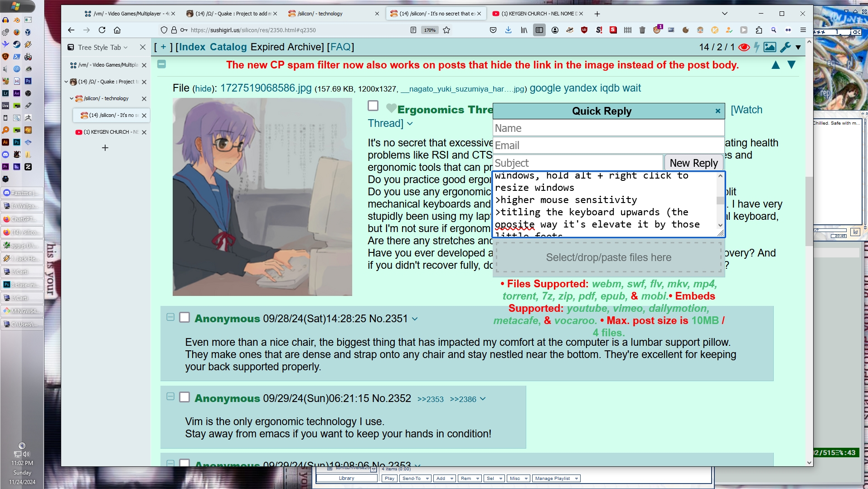Click the lightning bolt auto-update icon
The height and width of the screenshot is (489, 868).
tap(756, 47)
